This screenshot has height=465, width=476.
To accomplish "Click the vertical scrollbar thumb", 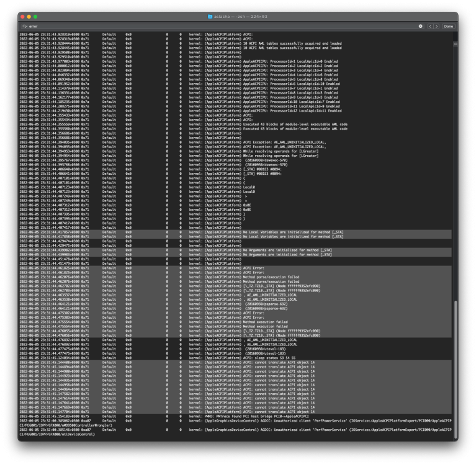I will pyautogui.click(x=456, y=370).
